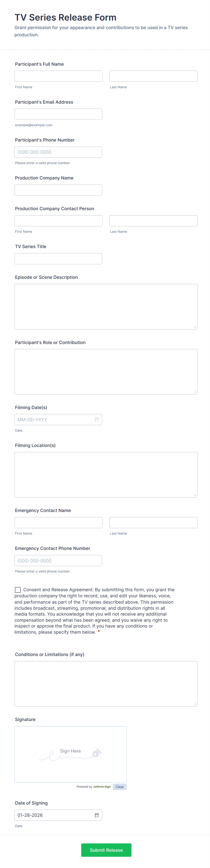Screen dimensions: 210x868
Task: Open the Filming Date(s) calendar picker icon
Action: click(97, 419)
